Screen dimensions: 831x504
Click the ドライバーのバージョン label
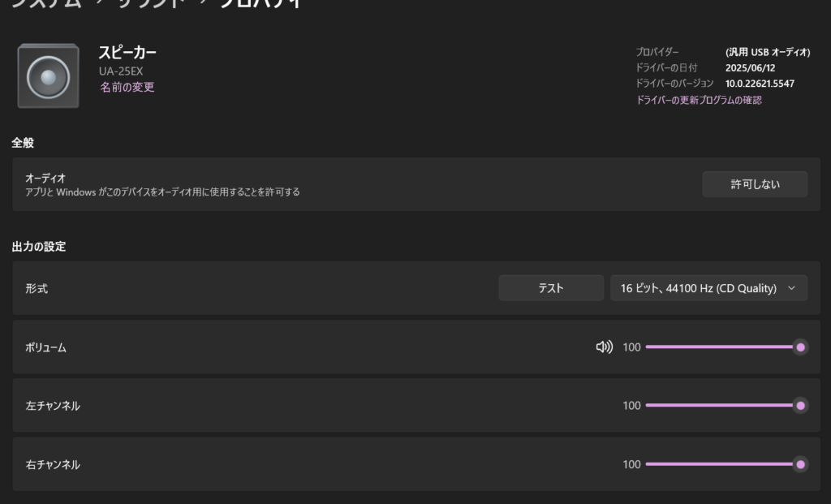coord(674,84)
